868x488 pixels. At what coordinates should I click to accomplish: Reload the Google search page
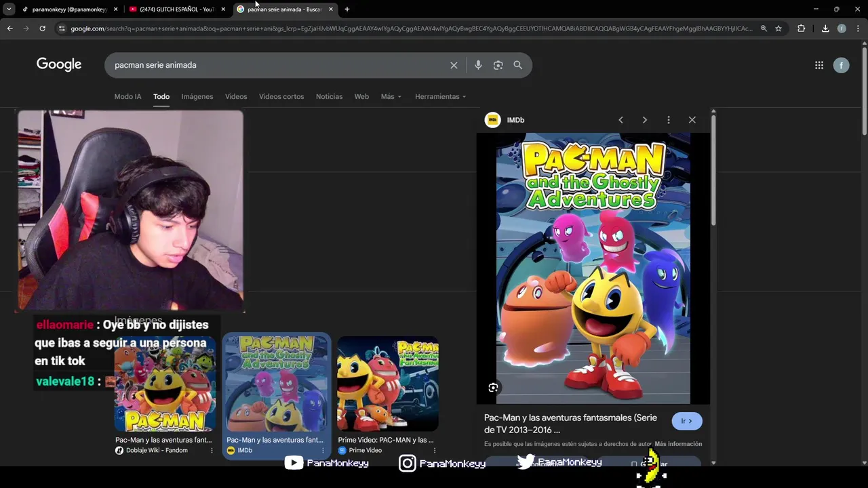coord(42,28)
